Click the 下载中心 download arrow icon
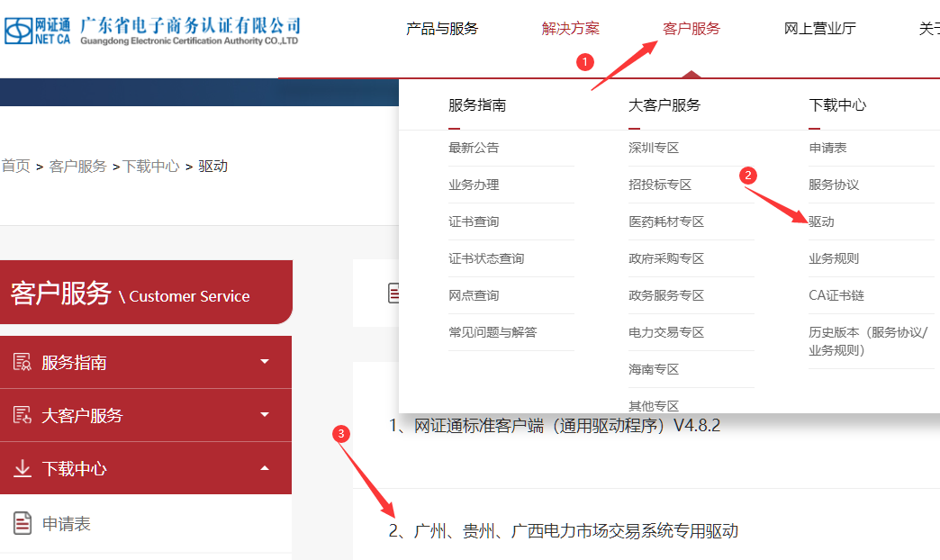 [22, 468]
